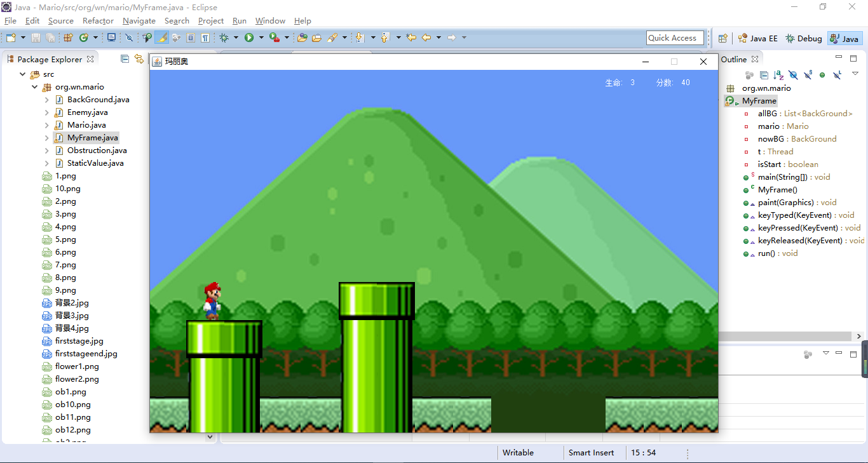Close the Package Explorer tab

tap(90, 59)
